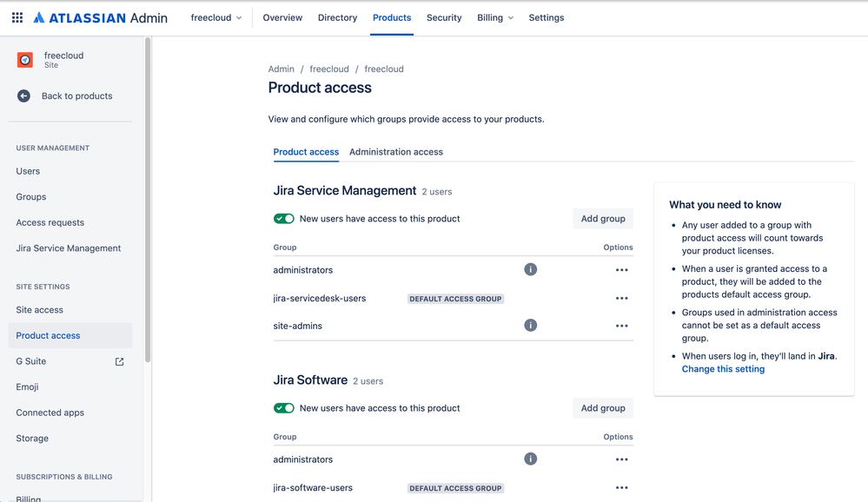Open the Settings tab

click(x=547, y=17)
